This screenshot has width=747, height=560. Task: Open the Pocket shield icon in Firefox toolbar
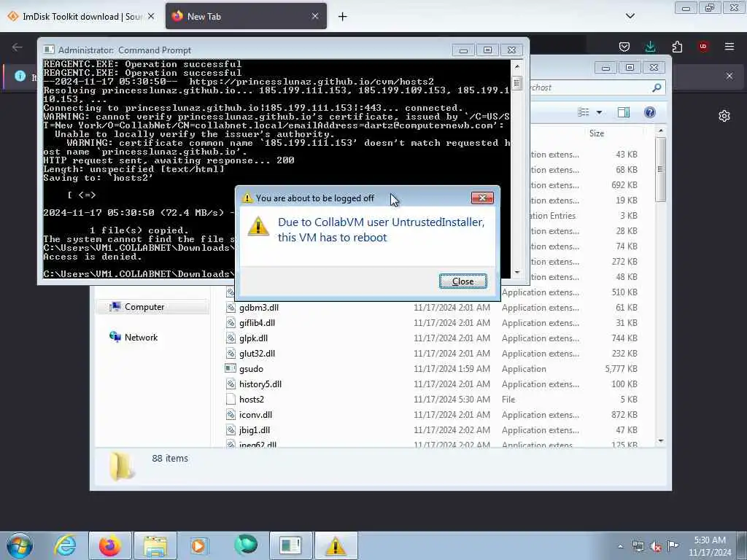(x=624, y=47)
